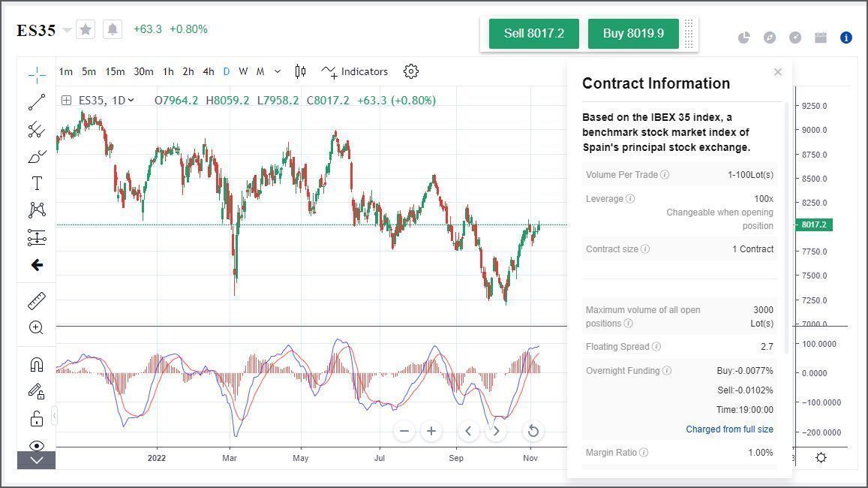Screen dimensions: 868x488
Task: Expand the extra timeframes chevron
Action: 277,71
